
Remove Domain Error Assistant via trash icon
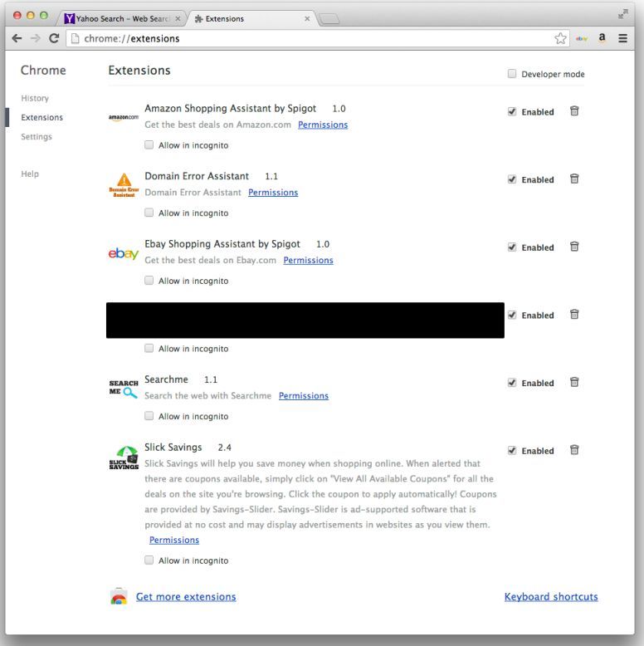pyautogui.click(x=574, y=179)
